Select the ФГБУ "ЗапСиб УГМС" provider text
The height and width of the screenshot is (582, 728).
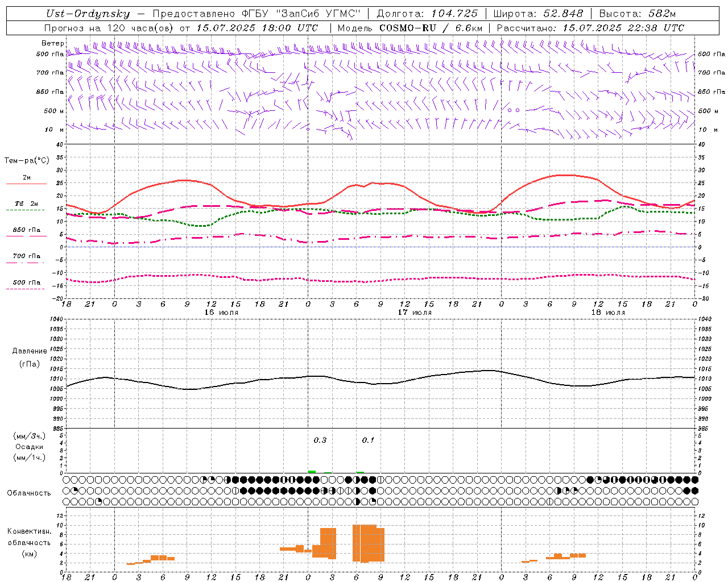pos(301,14)
